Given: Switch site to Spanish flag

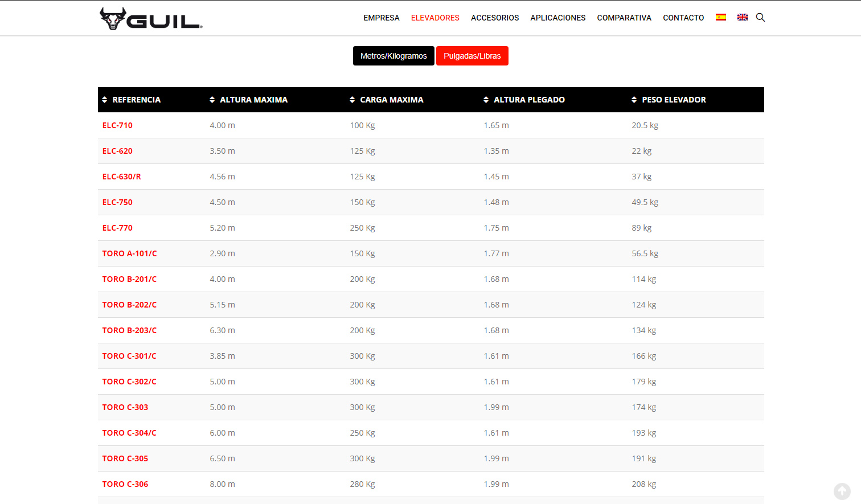Looking at the screenshot, I should click(721, 17).
